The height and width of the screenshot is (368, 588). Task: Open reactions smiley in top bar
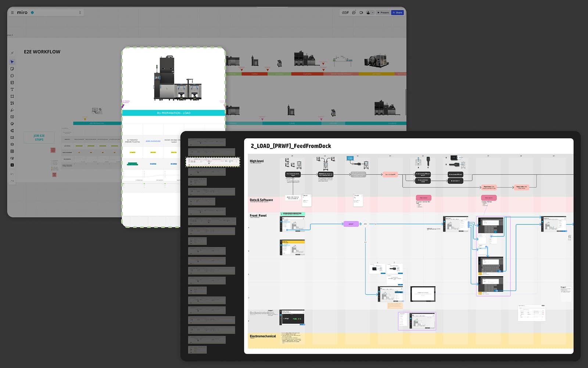pyautogui.click(x=354, y=13)
